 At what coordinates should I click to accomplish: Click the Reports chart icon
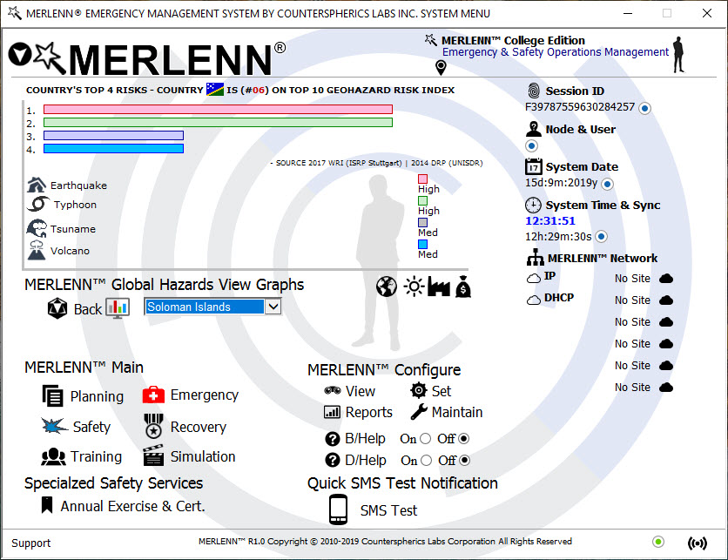[x=332, y=412]
